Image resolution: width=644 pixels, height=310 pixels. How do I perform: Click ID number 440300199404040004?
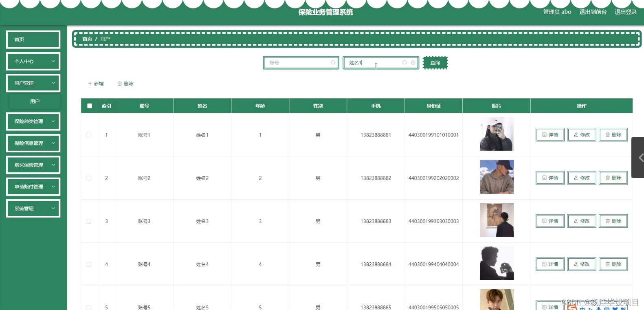434,264
